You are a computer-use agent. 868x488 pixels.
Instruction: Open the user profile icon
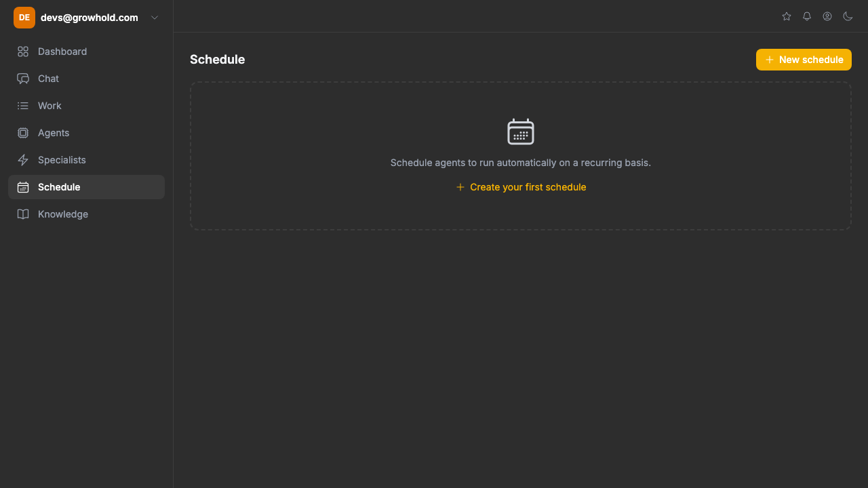click(x=827, y=16)
